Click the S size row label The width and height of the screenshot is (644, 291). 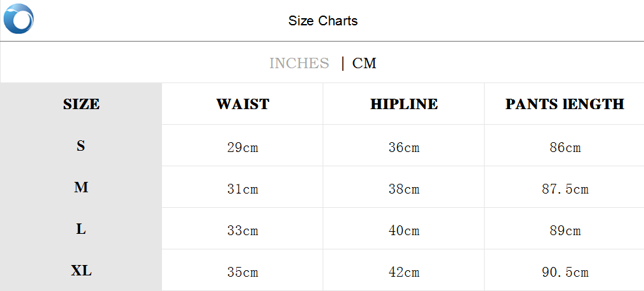point(81,146)
